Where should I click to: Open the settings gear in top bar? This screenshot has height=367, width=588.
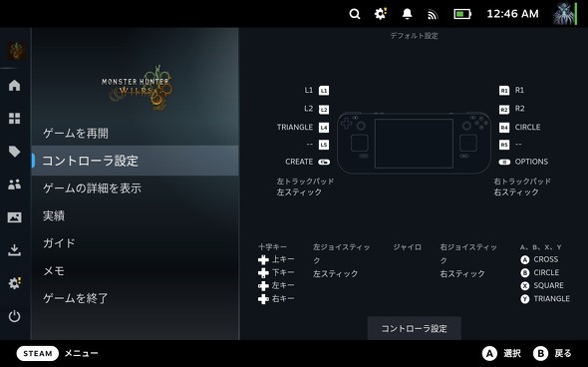[x=381, y=14]
